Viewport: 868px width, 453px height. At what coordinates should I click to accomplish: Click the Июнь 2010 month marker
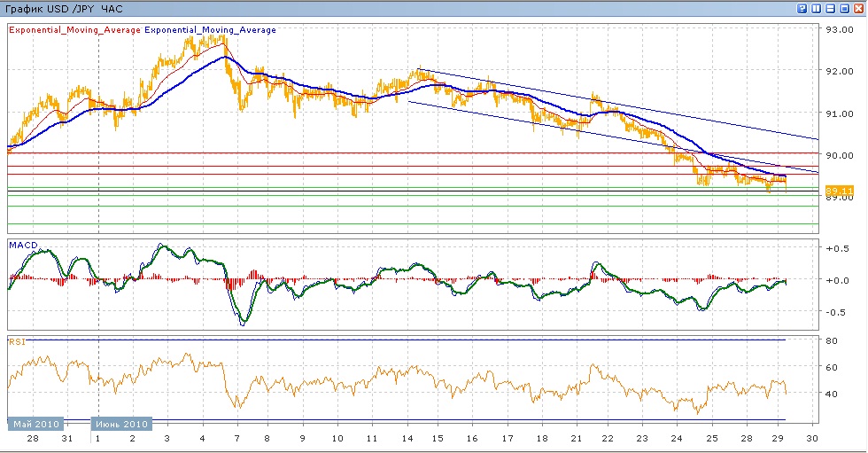122,424
